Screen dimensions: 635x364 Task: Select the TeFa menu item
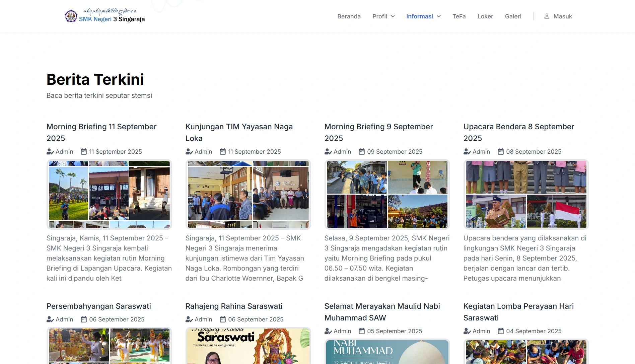[x=459, y=16]
